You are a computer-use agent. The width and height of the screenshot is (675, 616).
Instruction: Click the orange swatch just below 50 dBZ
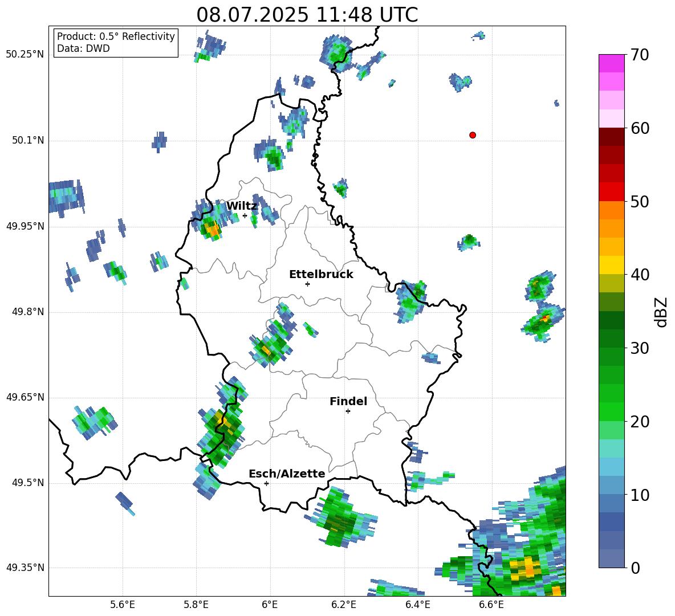(611, 210)
